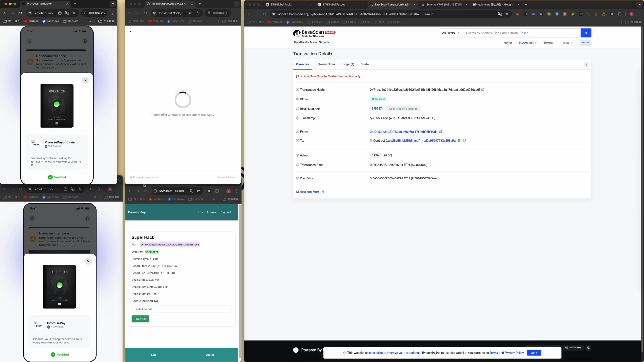The image size is (644, 362).
Task: Click the translate icon in BaseScan address bar
Action: pos(500,14)
